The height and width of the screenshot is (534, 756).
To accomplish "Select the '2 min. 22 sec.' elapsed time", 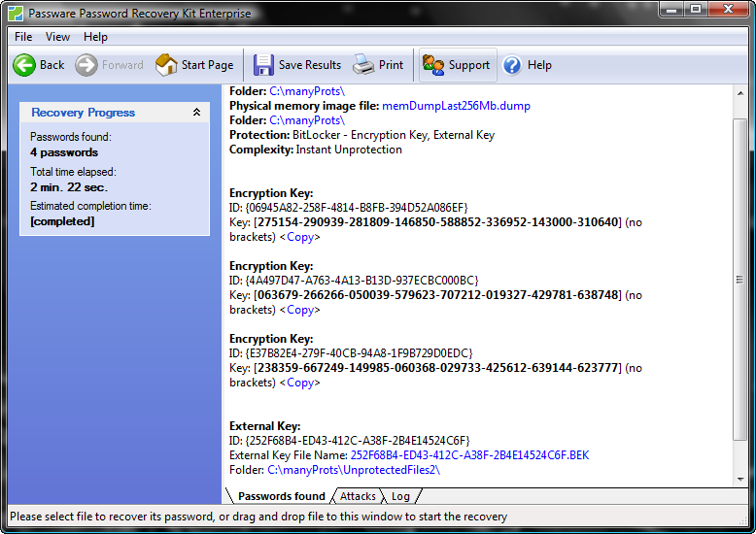I will pos(69,187).
